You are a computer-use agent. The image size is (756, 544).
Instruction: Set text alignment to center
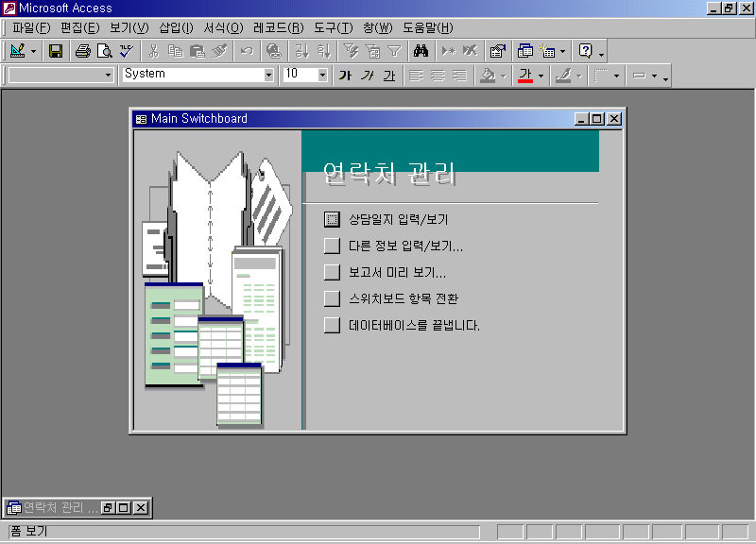point(438,76)
